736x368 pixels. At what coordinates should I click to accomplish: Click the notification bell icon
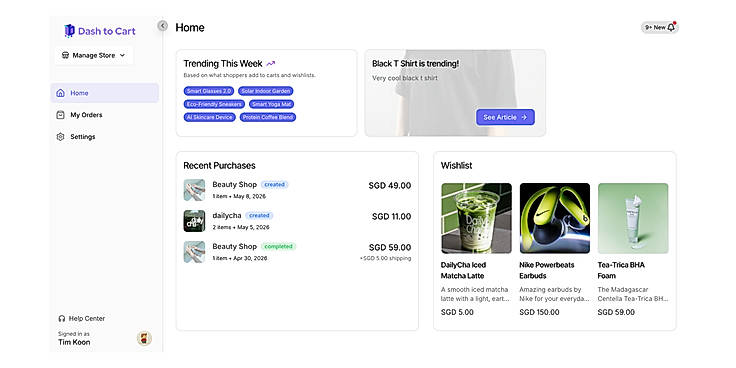(671, 28)
